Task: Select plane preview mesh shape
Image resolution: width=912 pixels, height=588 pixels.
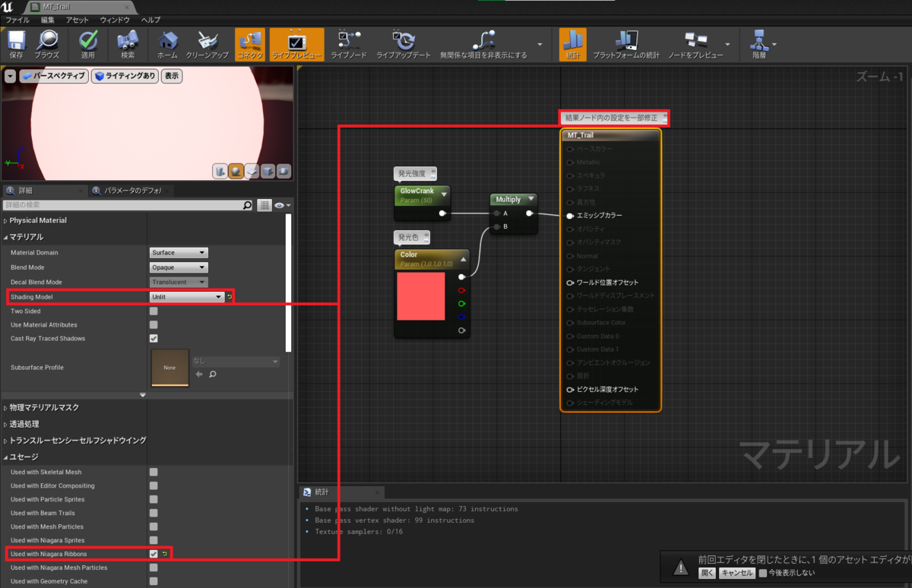Action: (x=252, y=172)
